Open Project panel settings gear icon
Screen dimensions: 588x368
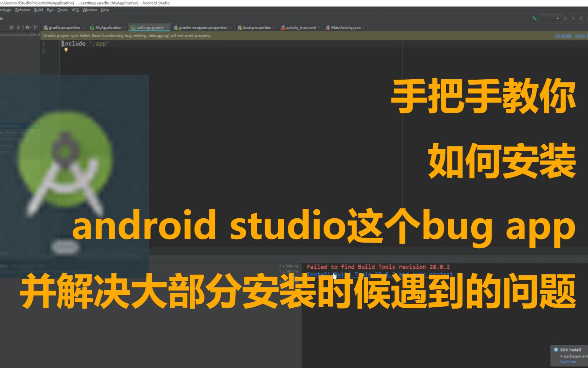[27, 27]
